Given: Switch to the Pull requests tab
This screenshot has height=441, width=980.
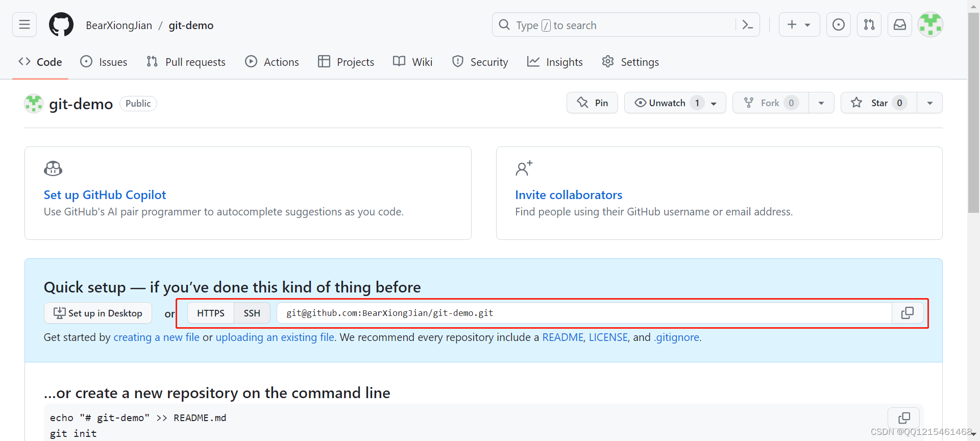Looking at the screenshot, I should tap(186, 62).
